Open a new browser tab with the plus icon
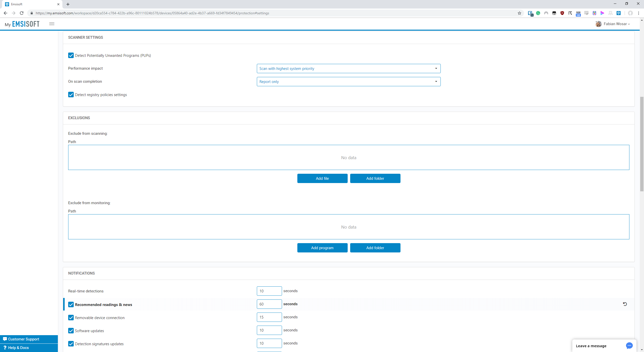This screenshot has width=644, height=352. pyautogui.click(x=68, y=4)
